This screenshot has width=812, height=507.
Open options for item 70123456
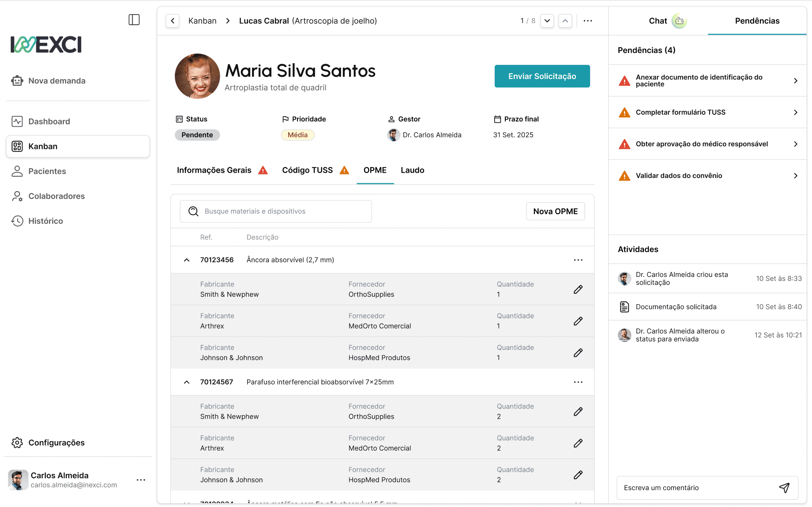click(578, 260)
